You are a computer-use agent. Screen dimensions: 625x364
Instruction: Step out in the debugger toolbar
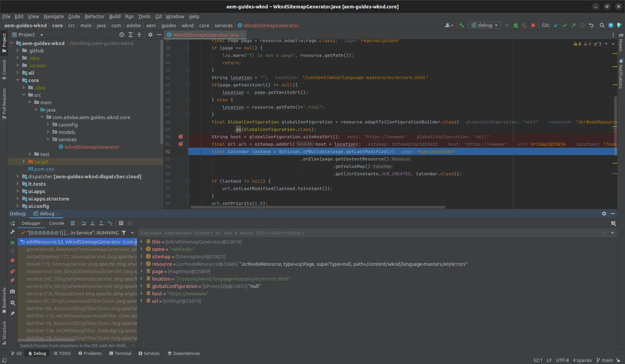[101, 223]
